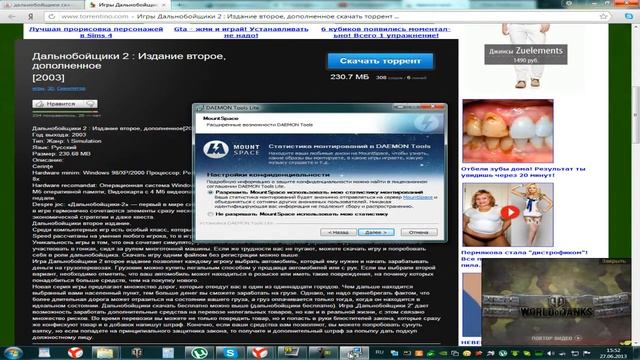Open the Отбели зубы дома ad link
This screenshot has width=640, height=360.
click(x=524, y=172)
